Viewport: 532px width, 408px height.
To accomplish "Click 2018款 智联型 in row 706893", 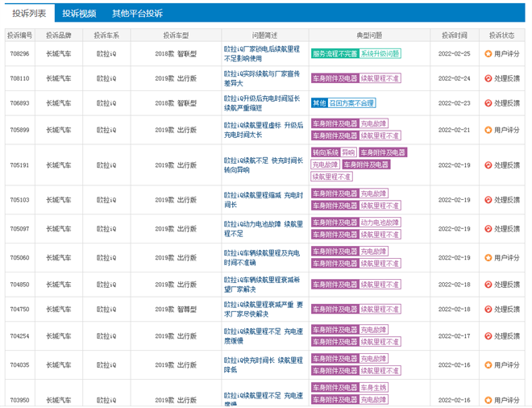I will (x=176, y=103).
